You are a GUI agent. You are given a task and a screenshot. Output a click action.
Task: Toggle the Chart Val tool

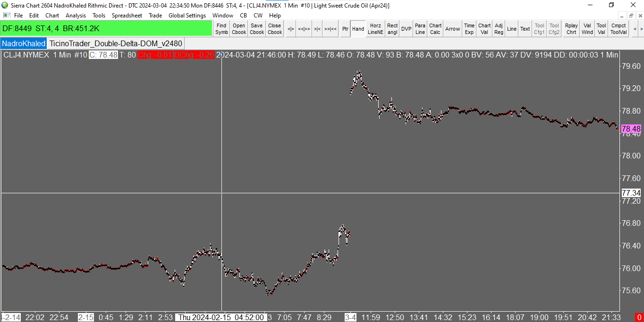[x=484, y=29]
